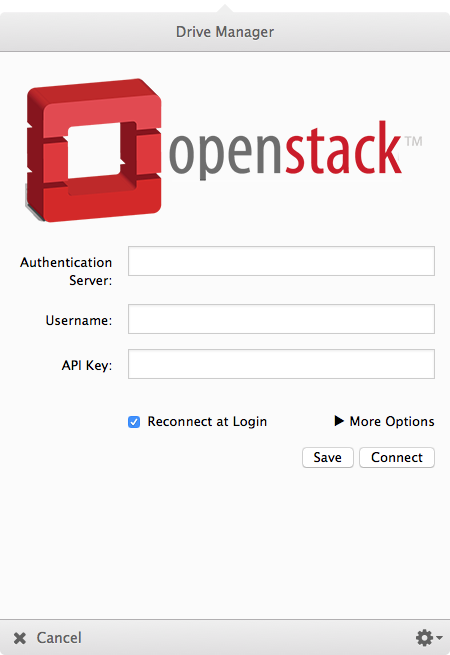Cancel the drive setup
This screenshot has width=450, height=655.
coord(48,638)
